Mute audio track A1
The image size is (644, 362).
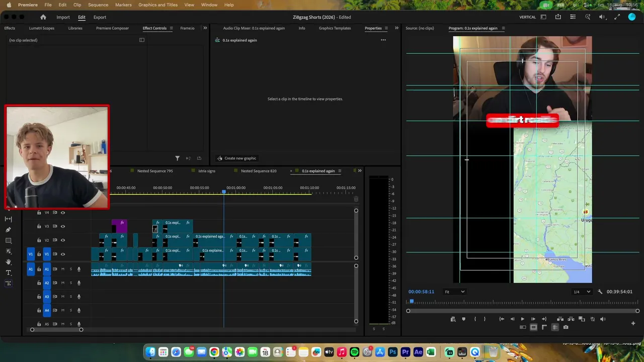click(63, 269)
